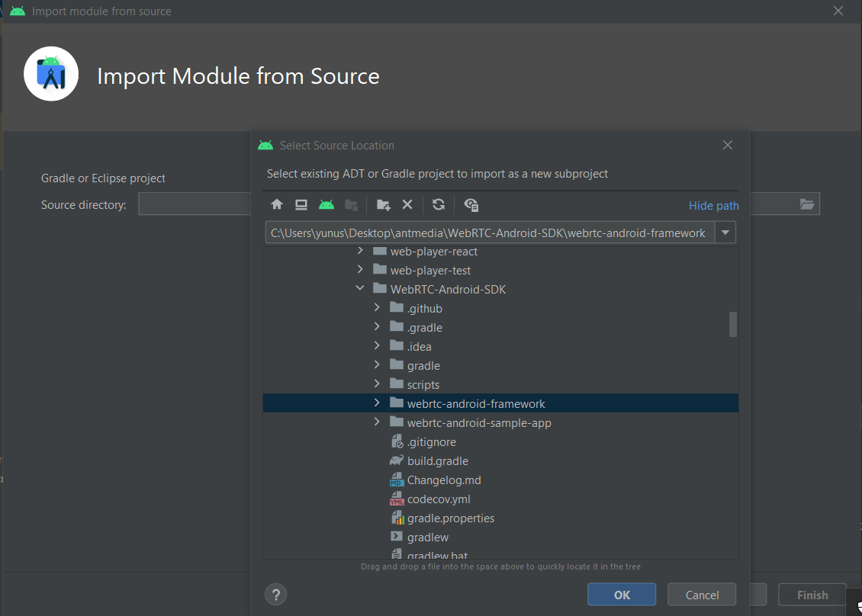The height and width of the screenshot is (616, 862).
Task: Collapse the WebRTC-Android-SDK folder
Action: click(x=360, y=288)
